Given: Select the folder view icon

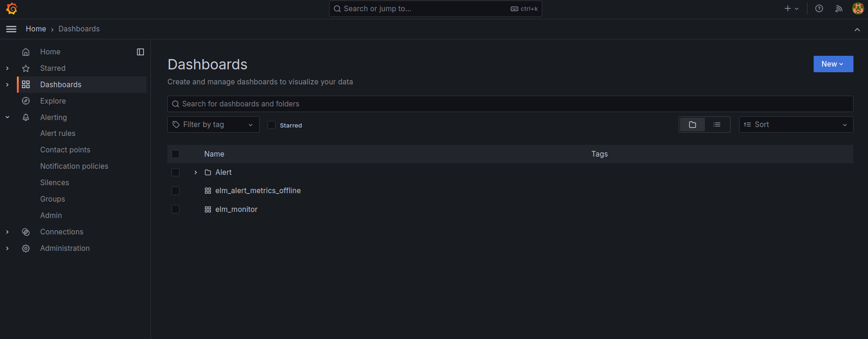Looking at the screenshot, I should pyautogui.click(x=692, y=125).
